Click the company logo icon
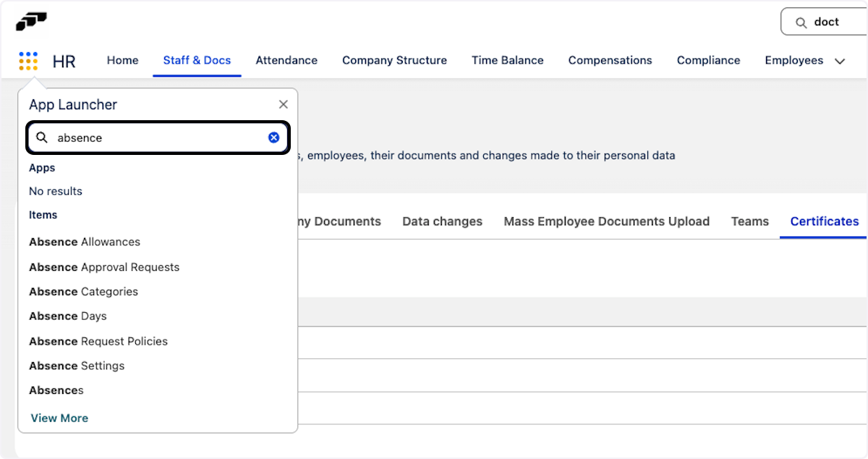The height and width of the screenshot is (459, 868). [x=31, y=22]
